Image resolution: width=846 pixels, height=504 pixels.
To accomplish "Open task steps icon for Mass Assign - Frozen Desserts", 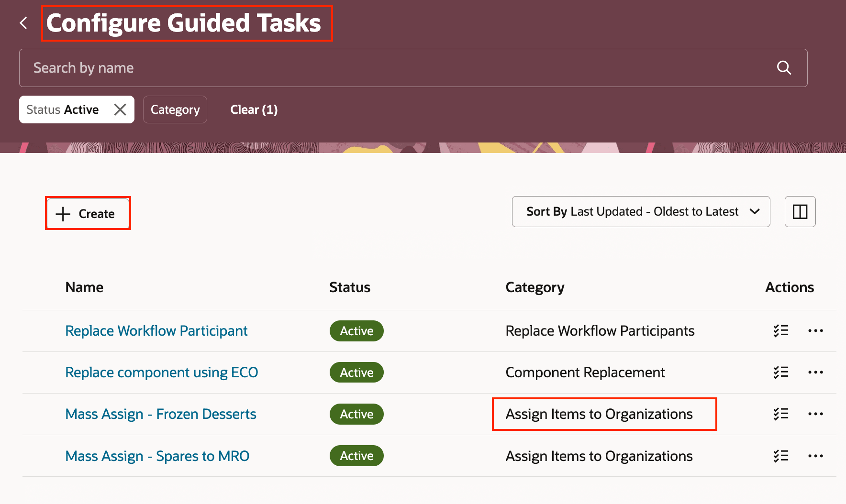I will 781,414.
